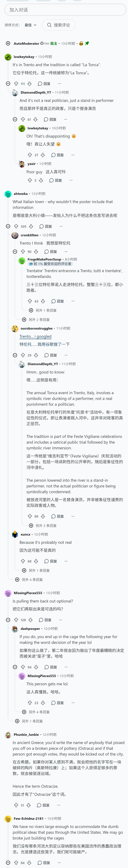Expand AutoModerator's collapsed comment
The image size is (128, 868).
(x=8, y=43)
